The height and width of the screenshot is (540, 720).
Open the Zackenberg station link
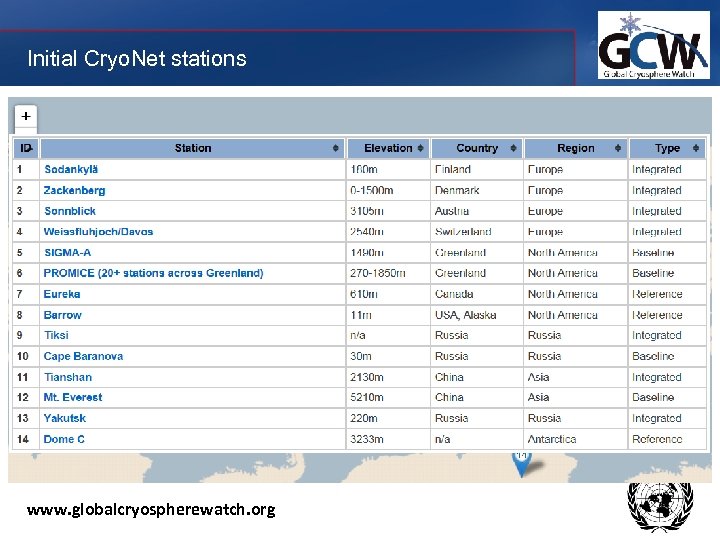click(74, 190)
